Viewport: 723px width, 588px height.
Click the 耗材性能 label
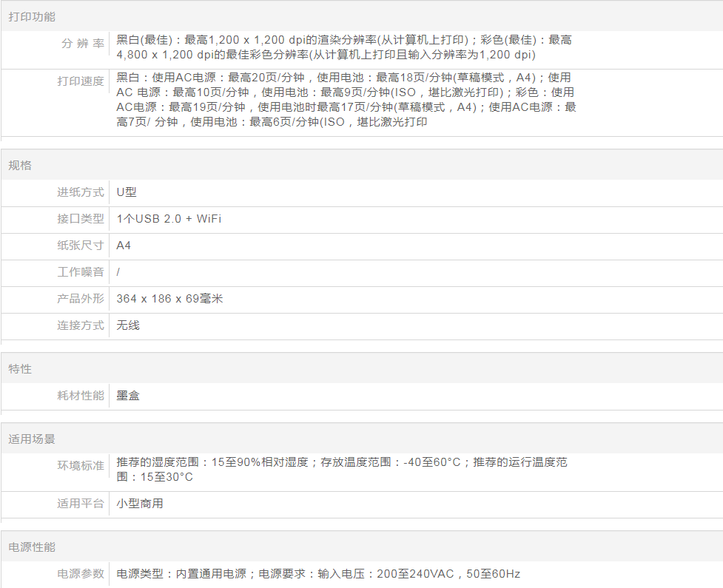pos(81,396)
